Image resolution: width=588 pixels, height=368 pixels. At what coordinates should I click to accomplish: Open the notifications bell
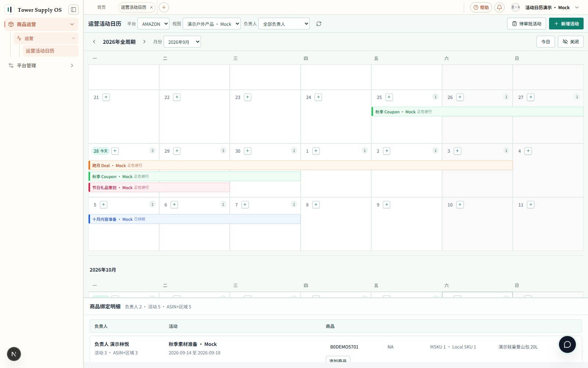(499, 7)
